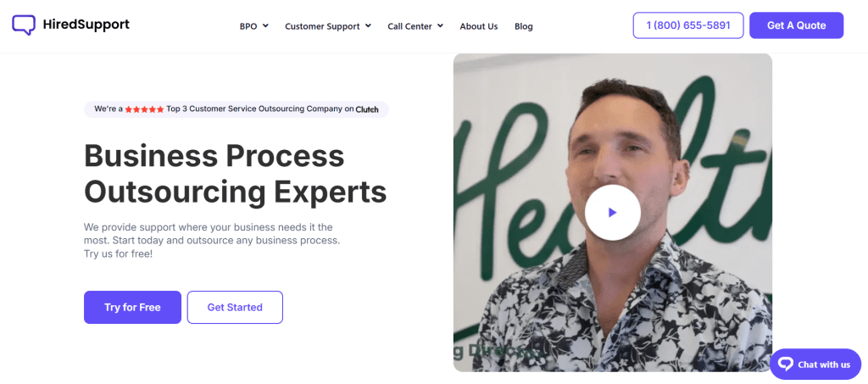Expand the Customer Support dropdown chevron
868x384 pixels.
click(x=368, y=25)
